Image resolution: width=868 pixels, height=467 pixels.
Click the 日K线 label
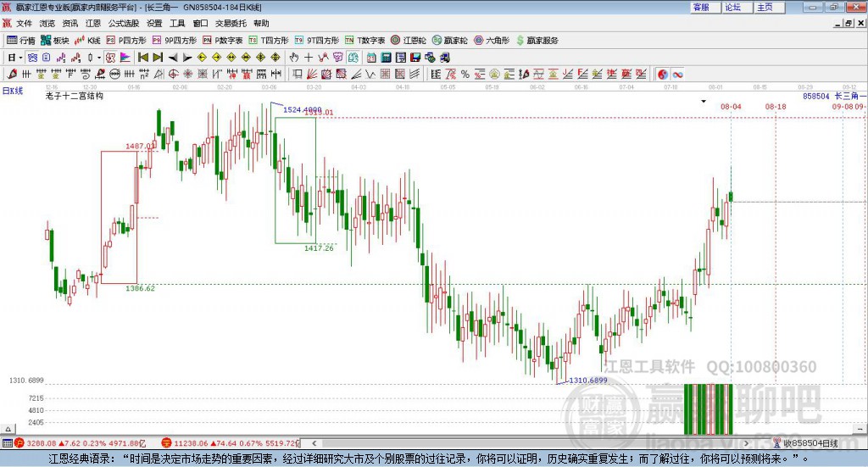(x=13, y=92)
